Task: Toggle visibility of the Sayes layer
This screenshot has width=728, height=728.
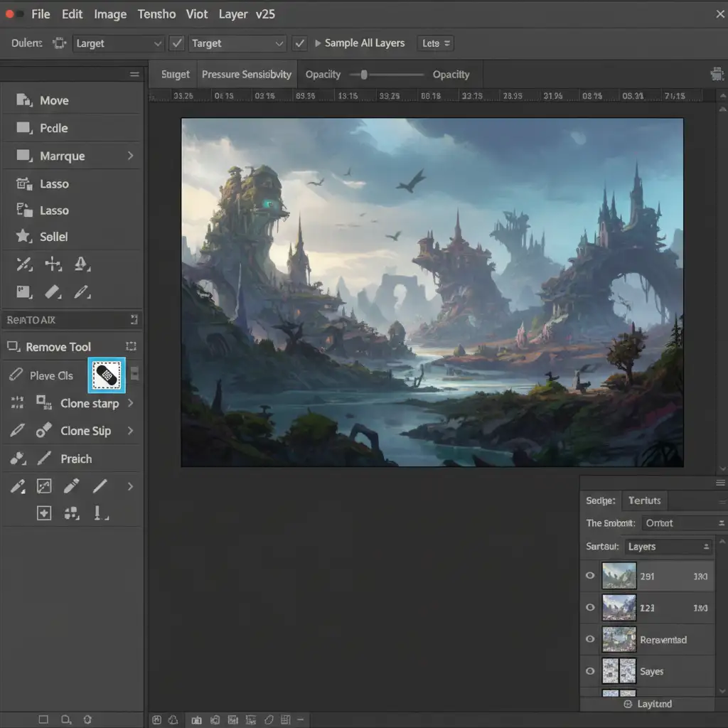Action: coord(590,670)
